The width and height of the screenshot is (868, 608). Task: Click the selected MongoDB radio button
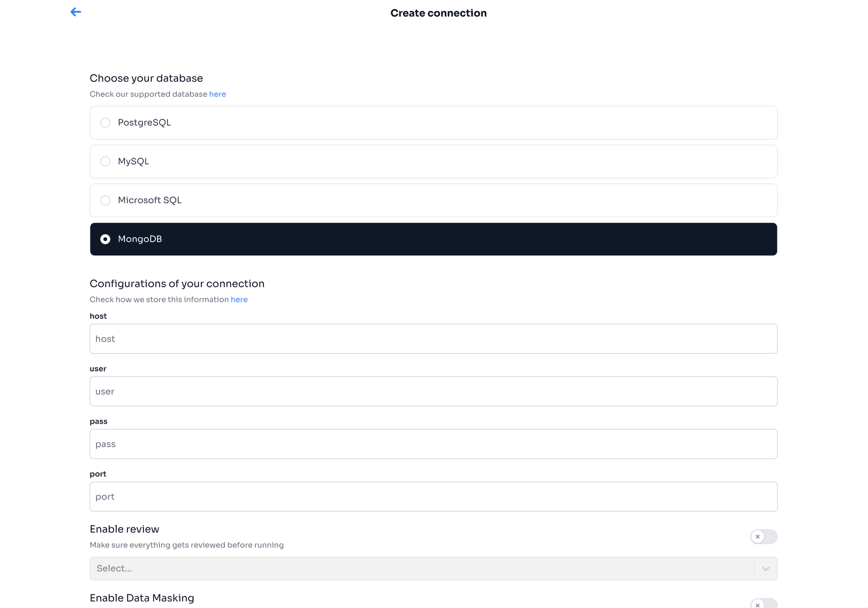(x=105, y=239)
